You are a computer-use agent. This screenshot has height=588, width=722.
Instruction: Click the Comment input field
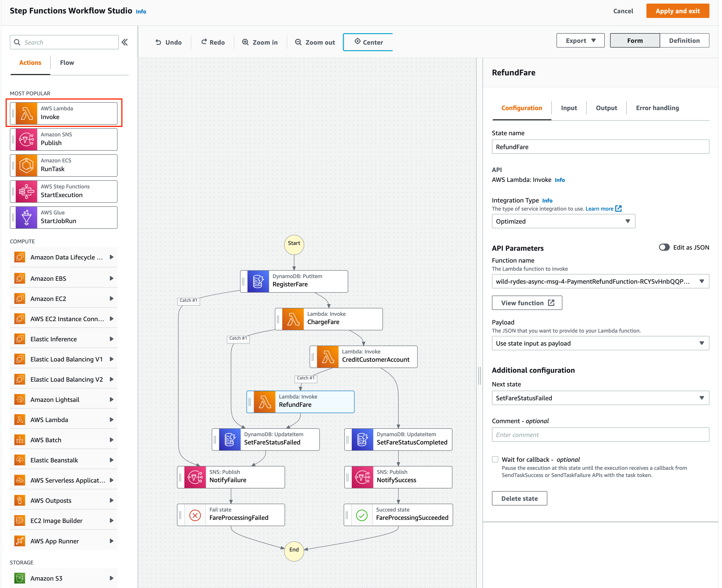click(x=600, y=435)
